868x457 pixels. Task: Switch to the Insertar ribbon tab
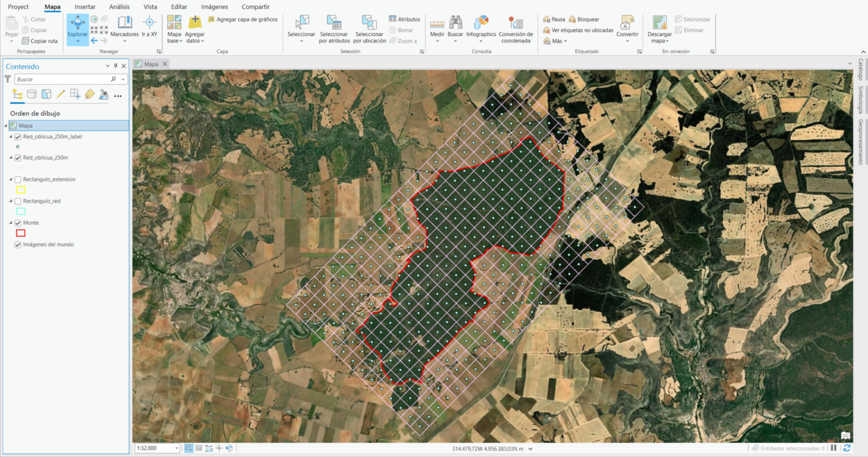pos(85,6)
